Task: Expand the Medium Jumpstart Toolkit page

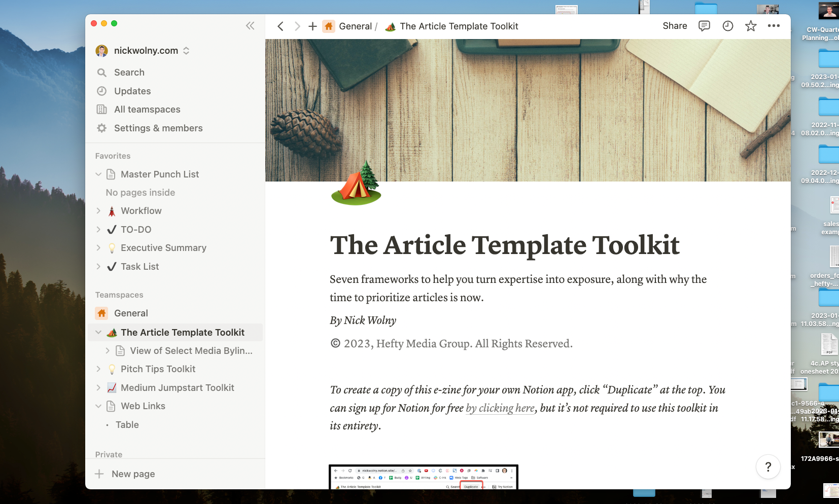Action: tap(98, 388)
